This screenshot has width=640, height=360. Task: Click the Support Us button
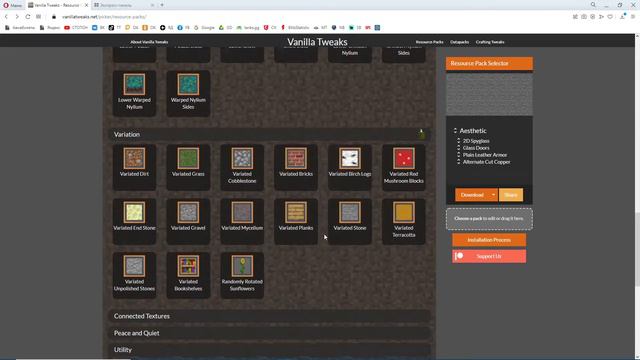click(489, 256)
